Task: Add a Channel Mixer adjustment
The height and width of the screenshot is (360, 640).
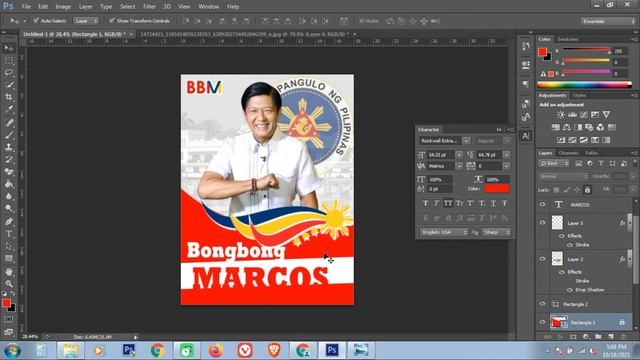Action: [600, 127]
